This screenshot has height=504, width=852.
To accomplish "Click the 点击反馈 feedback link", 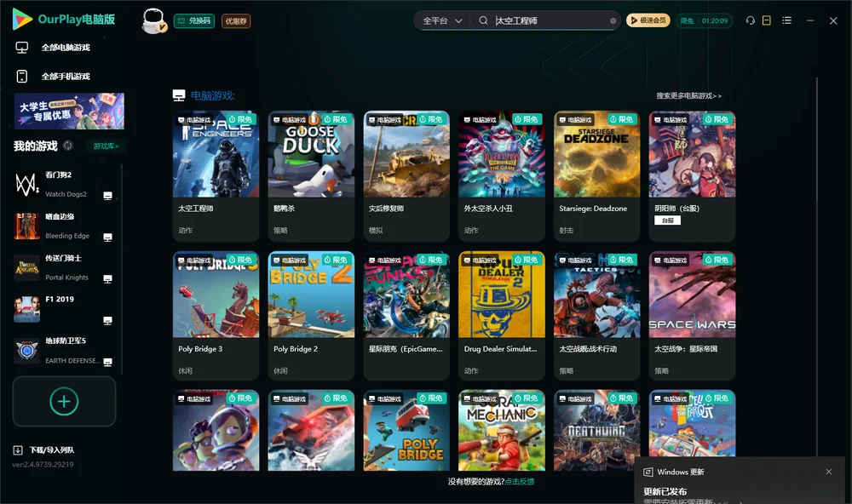I will tap(520, 482).
